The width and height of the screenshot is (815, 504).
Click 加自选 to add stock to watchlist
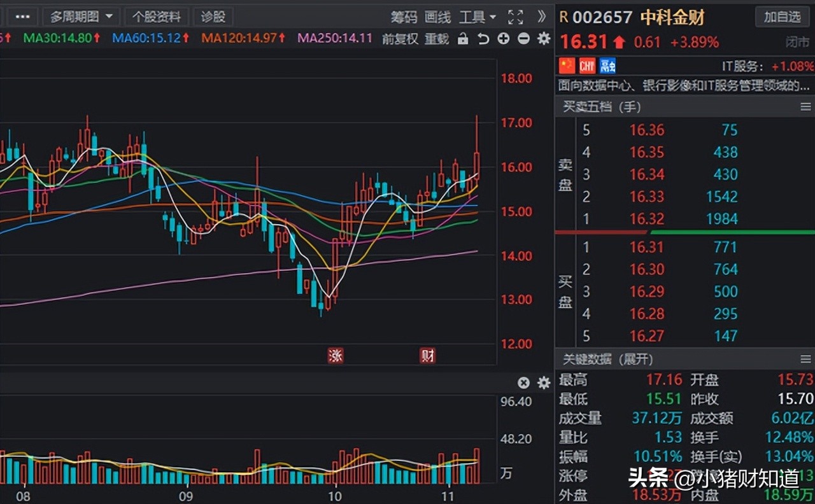coord(782,17)
